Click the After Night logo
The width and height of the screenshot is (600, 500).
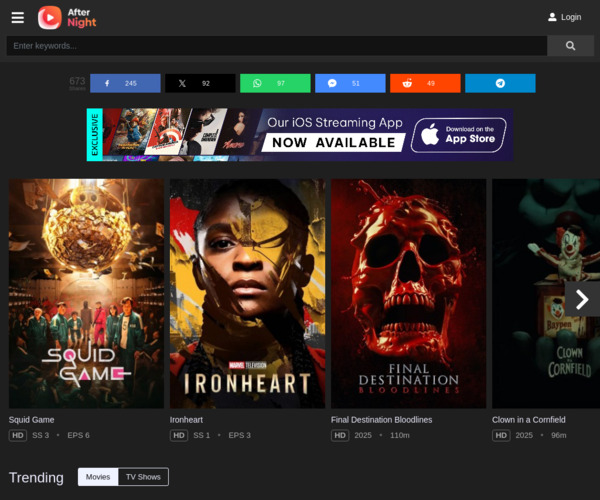(x=67, y=18)
